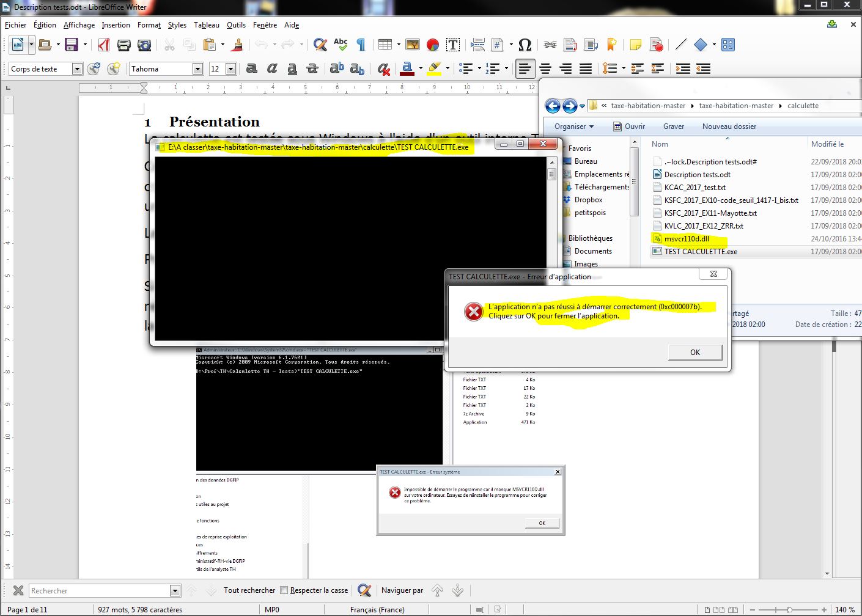Toggle the Respecter la casse checkbox
The height and width of the screenshot is (616, 862).
pos(284,590)
